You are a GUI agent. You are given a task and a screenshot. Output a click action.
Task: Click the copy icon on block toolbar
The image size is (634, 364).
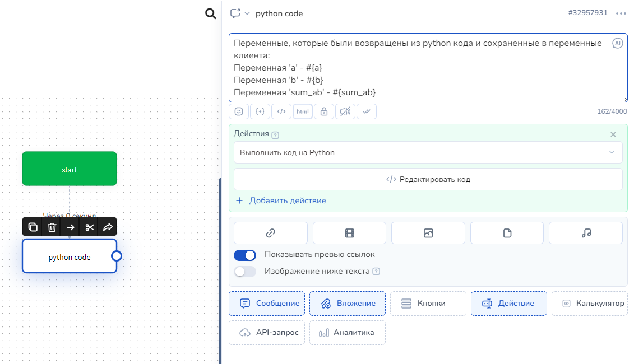(x=33, y=227)
